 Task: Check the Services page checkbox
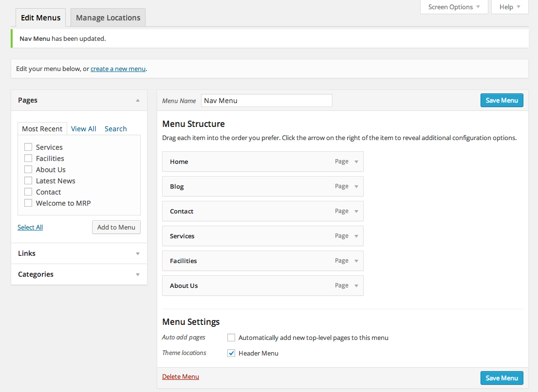pos(28,147)
